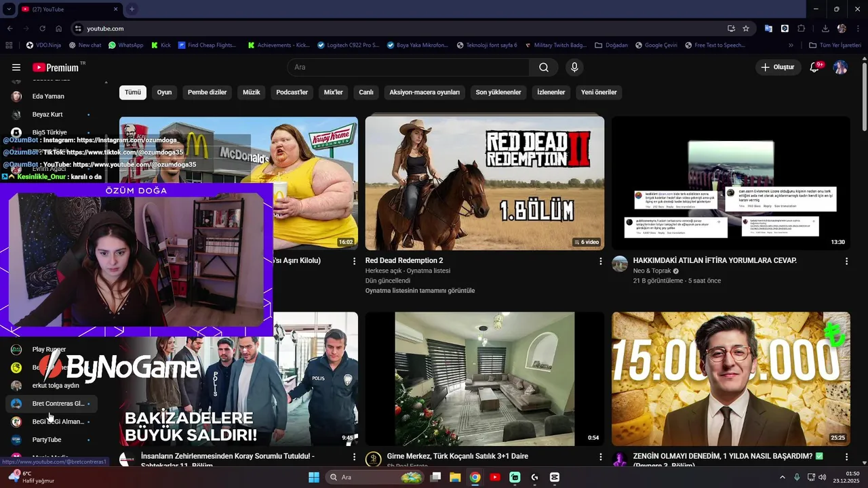Select the Yeni öneriler chip
Screen dimensions: 868x488
599,92
